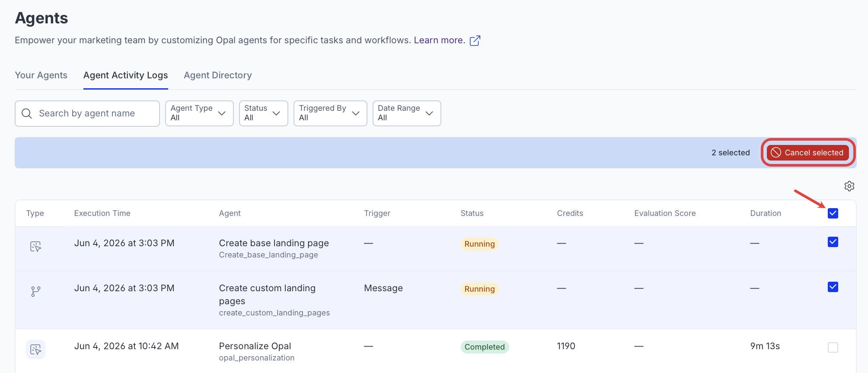Click the opal_personalization identifier text

point(257,358)
